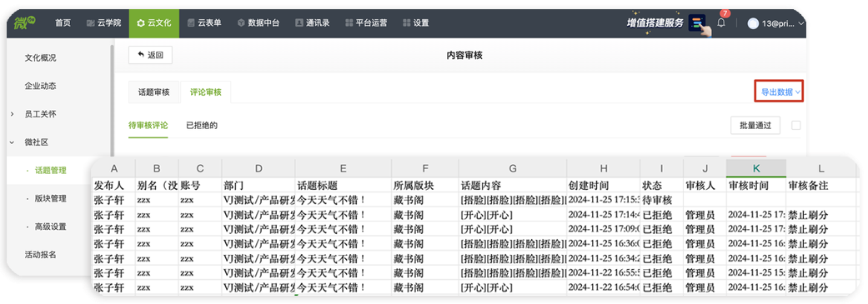Image resolution: width=868 pixels, height=304 pixels.
Task: Select the 评论审核 tab
Action: [x=205, y=92]
